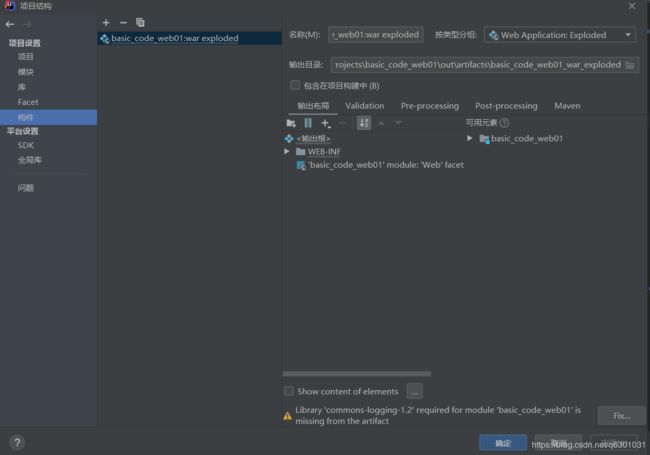Viewport: 650px width, 455px height.
Task: Select 项目 in project settings
Action: click(26, 57)
